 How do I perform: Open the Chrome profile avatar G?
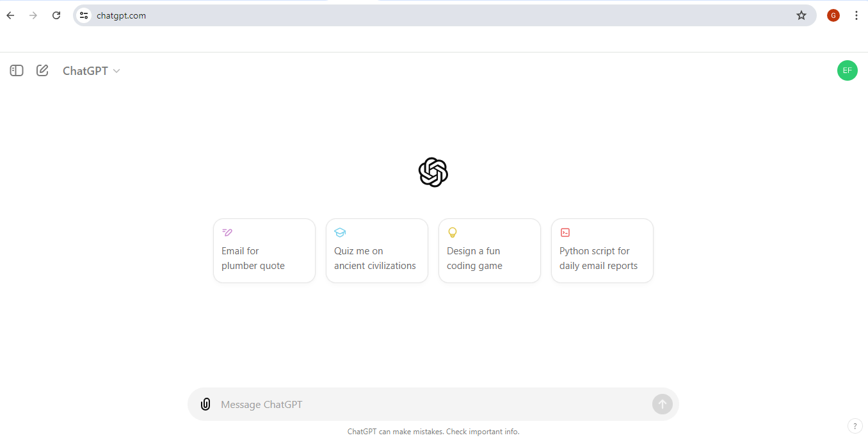(x=833, y=15)
